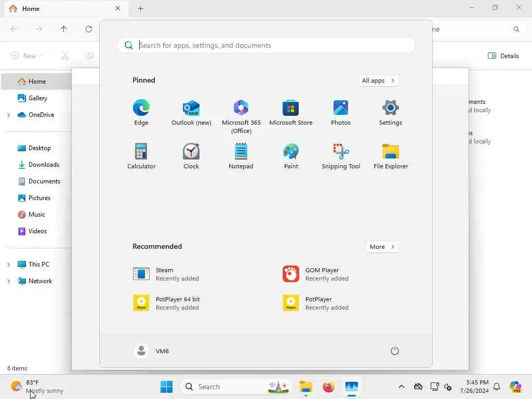This screenshot has height=399, width=532.
Task: Open Edge from pinned apps
Action: [141, 113]
